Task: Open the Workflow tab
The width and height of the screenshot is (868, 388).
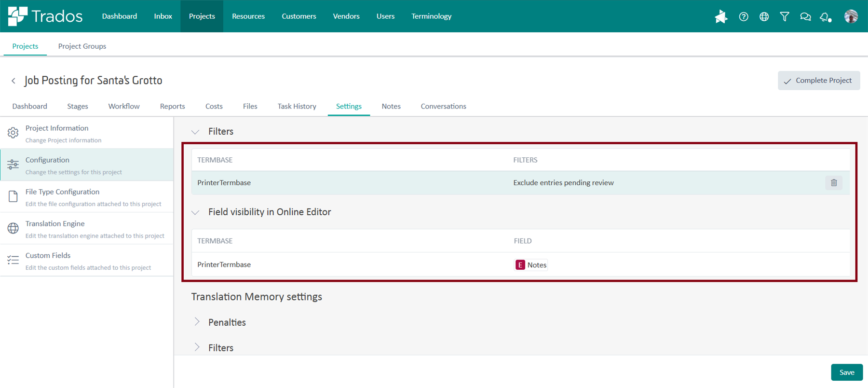Action: pyautogui.click(x=124, y=106)
